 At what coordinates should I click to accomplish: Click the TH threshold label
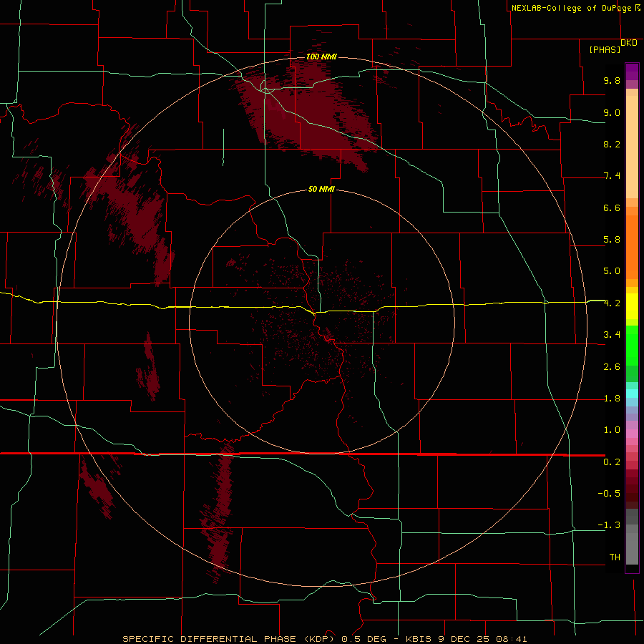615,557
